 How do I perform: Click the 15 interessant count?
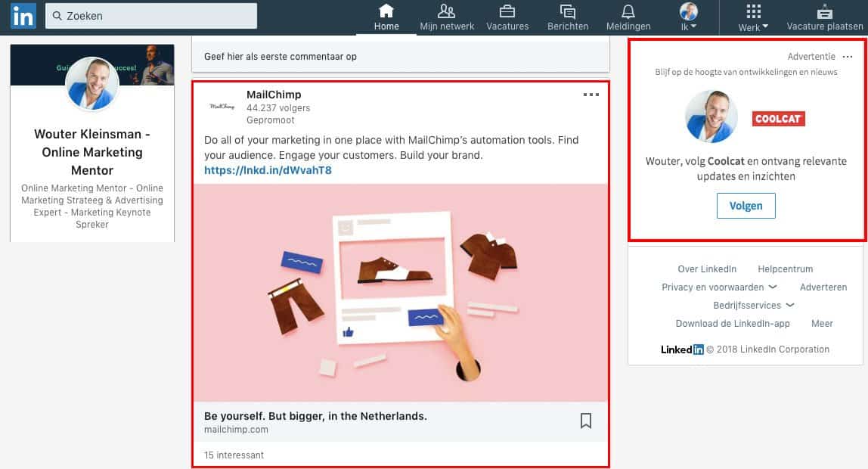[x=234, y=455]
